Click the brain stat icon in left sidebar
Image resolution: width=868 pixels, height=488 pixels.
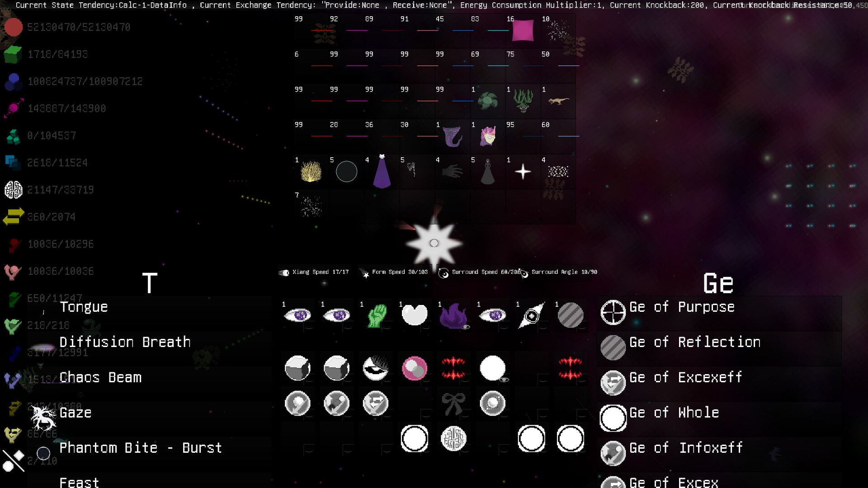(x=13, y=190)
